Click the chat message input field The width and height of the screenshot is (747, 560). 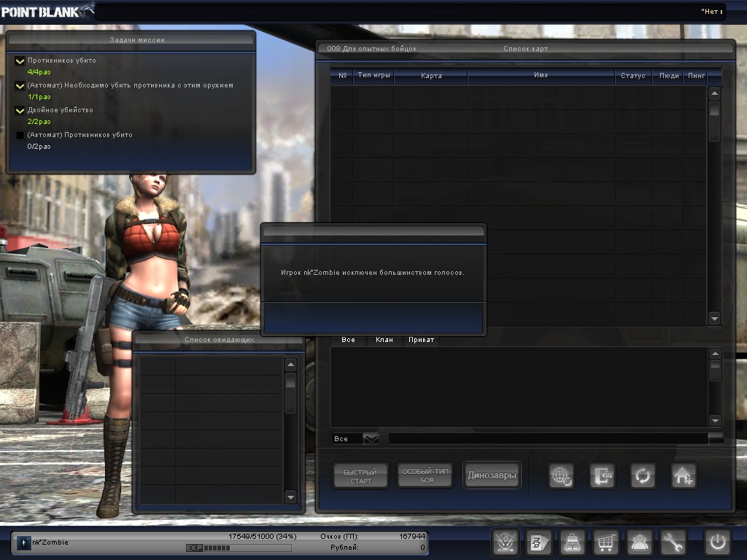pos(547,438)
